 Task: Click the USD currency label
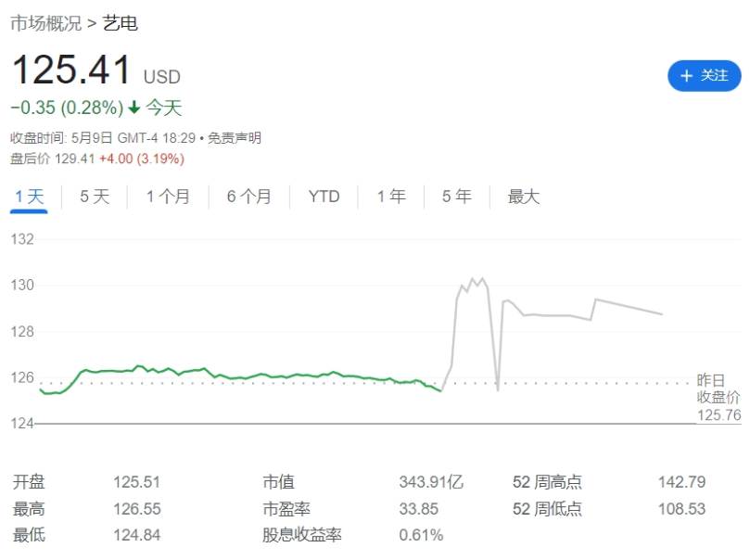161,77
